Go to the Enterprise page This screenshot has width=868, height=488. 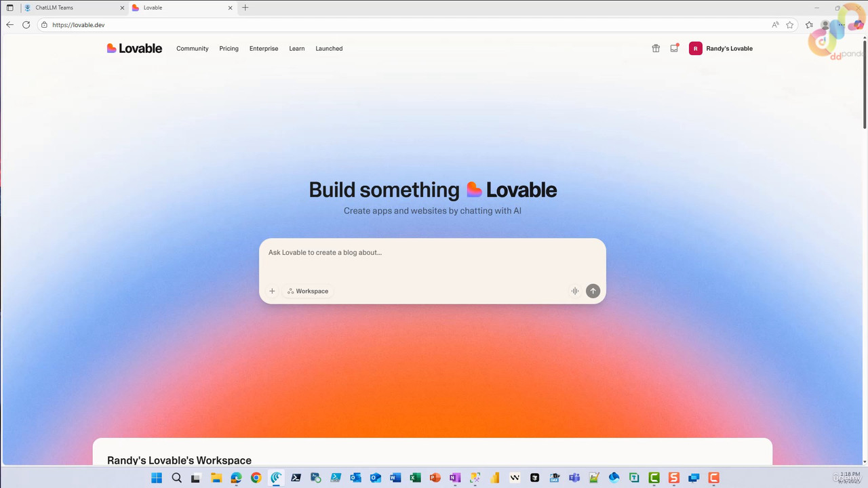264,49
